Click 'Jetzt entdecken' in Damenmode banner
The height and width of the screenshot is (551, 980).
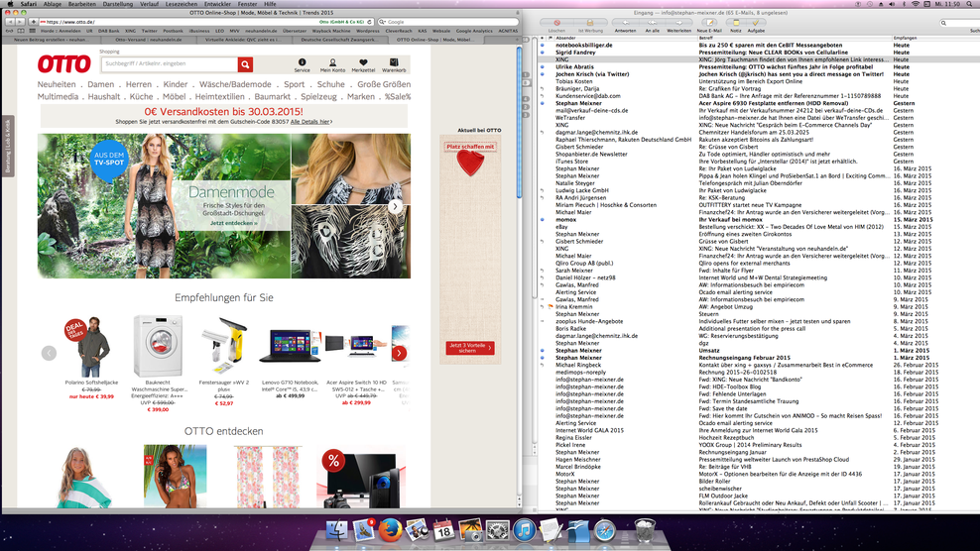[233, 223]
